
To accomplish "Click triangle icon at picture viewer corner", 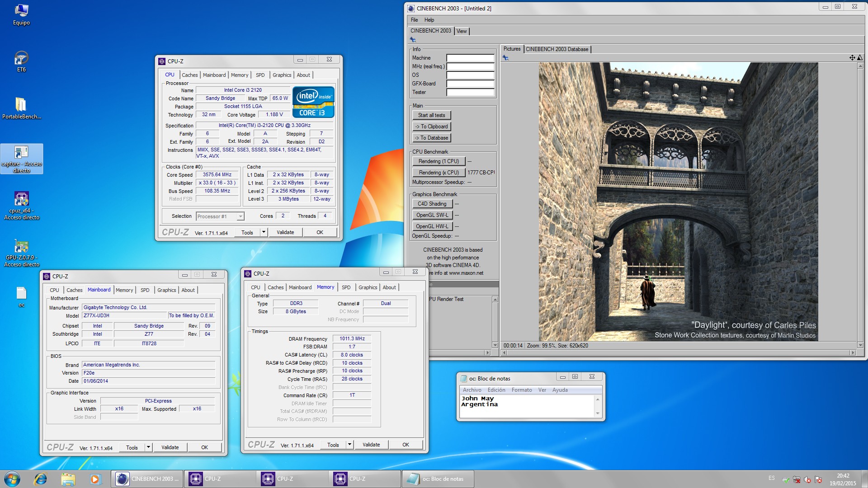I will click(x=859, y=57).
